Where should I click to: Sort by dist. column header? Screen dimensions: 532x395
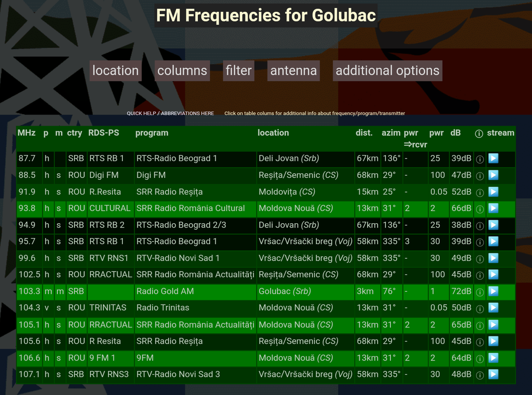pyautogui.click(x=364, y=133)
